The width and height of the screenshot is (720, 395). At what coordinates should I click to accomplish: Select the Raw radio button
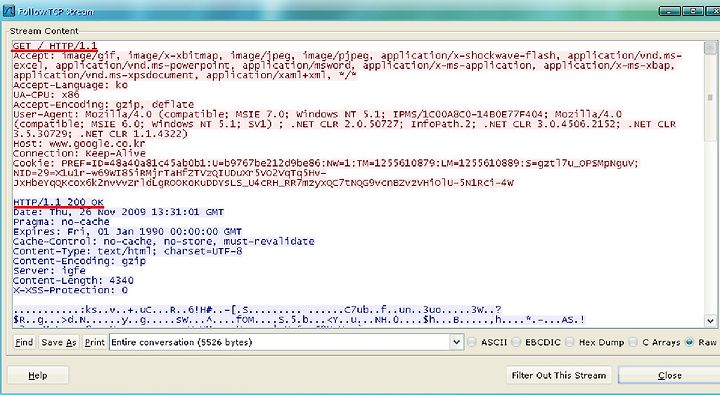(x=689, y=342)
